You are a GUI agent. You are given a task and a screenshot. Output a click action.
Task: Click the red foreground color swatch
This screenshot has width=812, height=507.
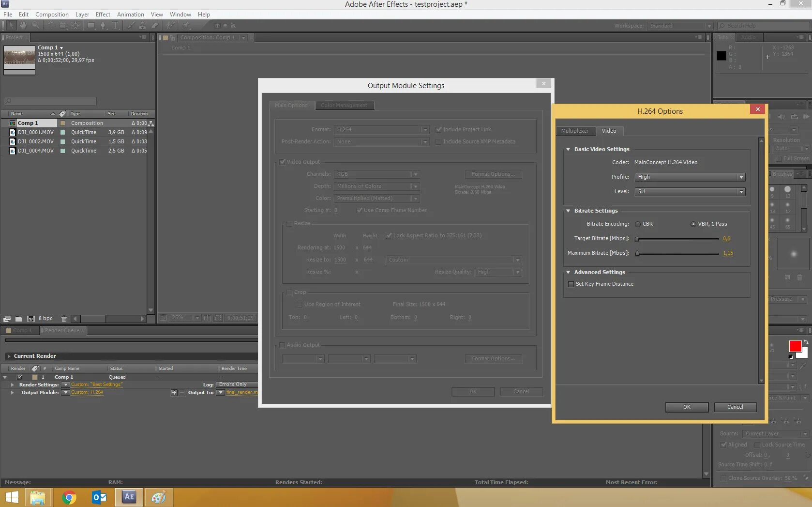795,346
